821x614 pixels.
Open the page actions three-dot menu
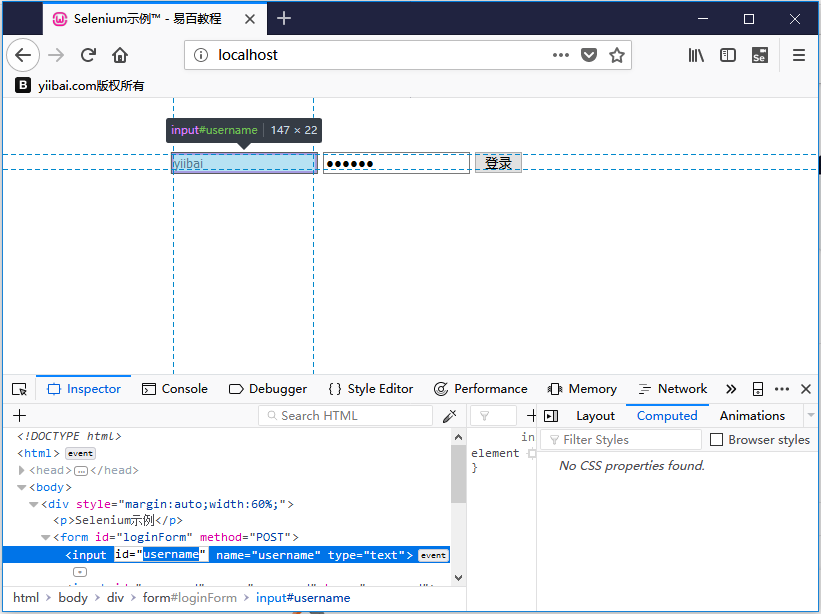(x=561, y=55)
